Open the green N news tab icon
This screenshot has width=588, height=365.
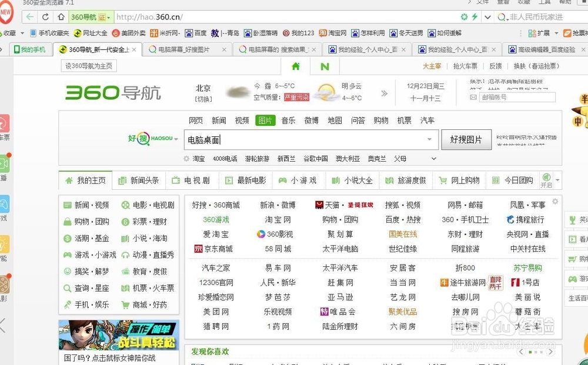point(325,66)
